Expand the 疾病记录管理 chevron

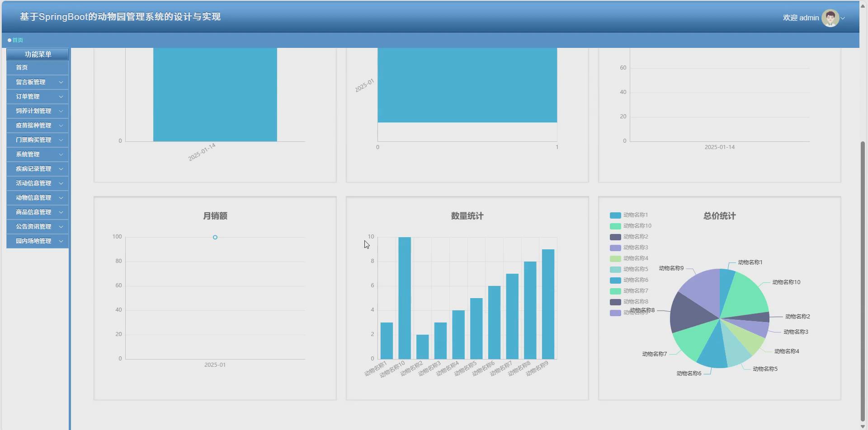[61, 169]
